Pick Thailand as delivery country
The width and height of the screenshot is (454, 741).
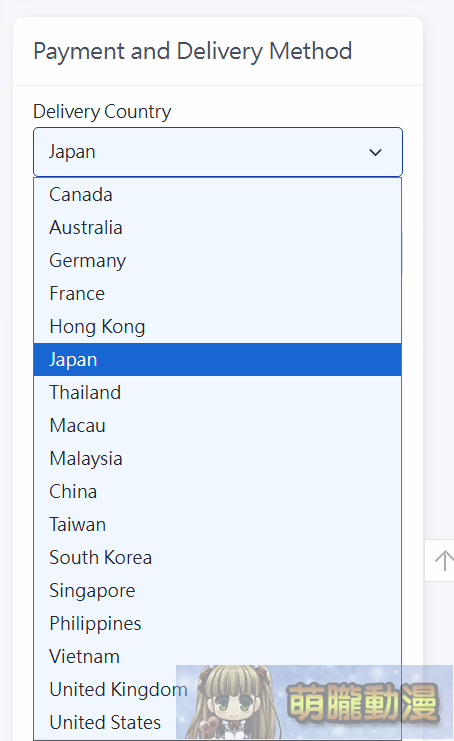tap(217, 393)
